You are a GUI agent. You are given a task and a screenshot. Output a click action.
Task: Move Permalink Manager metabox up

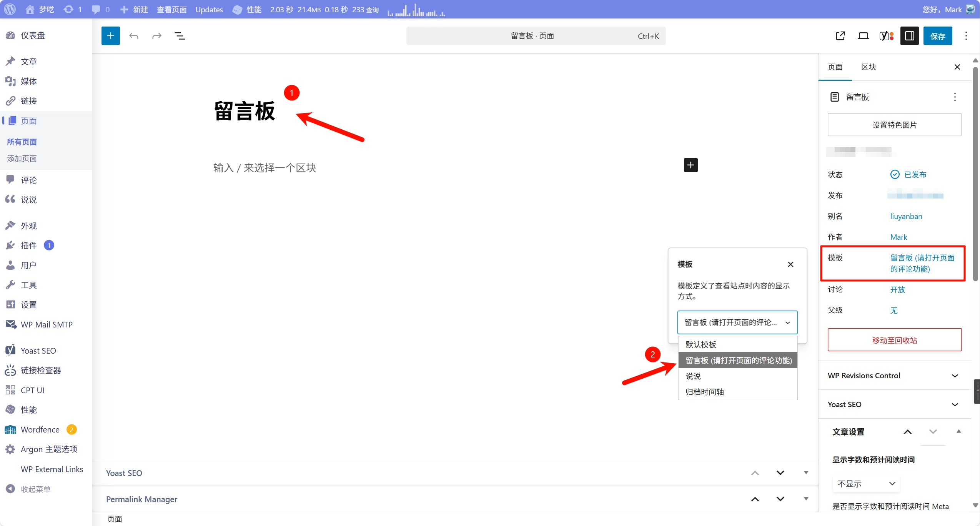click(x=755, y=499)
